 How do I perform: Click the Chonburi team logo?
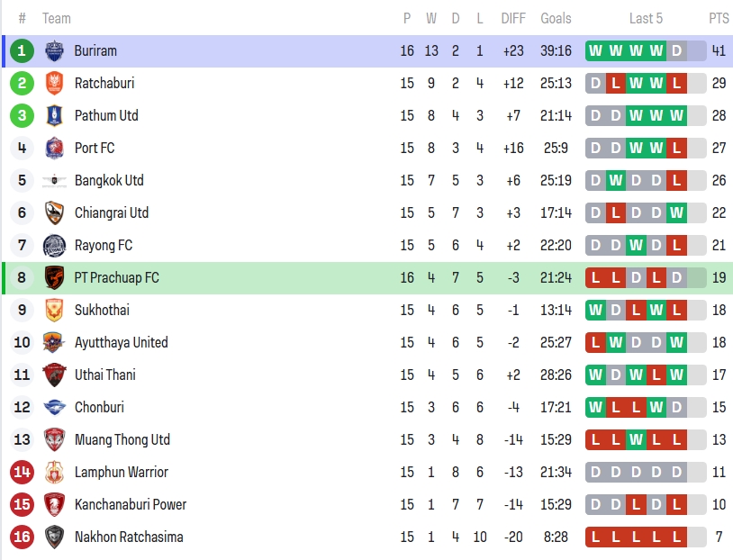54,408
